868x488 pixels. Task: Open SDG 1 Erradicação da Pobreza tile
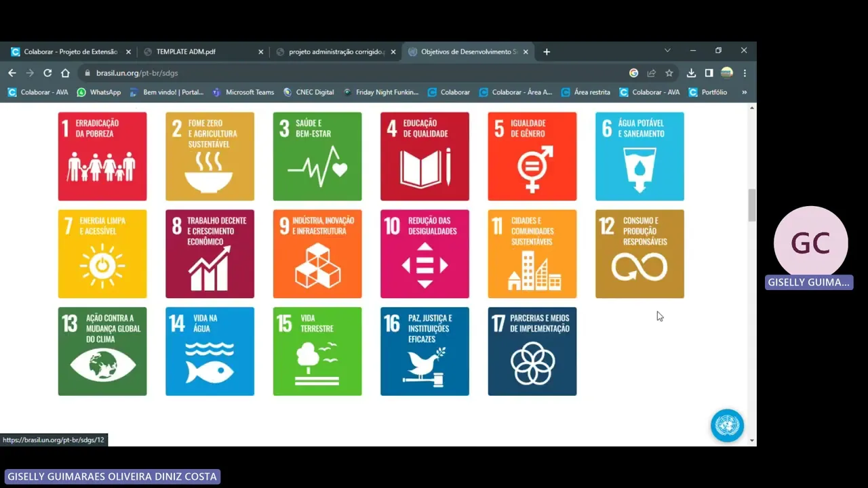click(x=102, y=157)
